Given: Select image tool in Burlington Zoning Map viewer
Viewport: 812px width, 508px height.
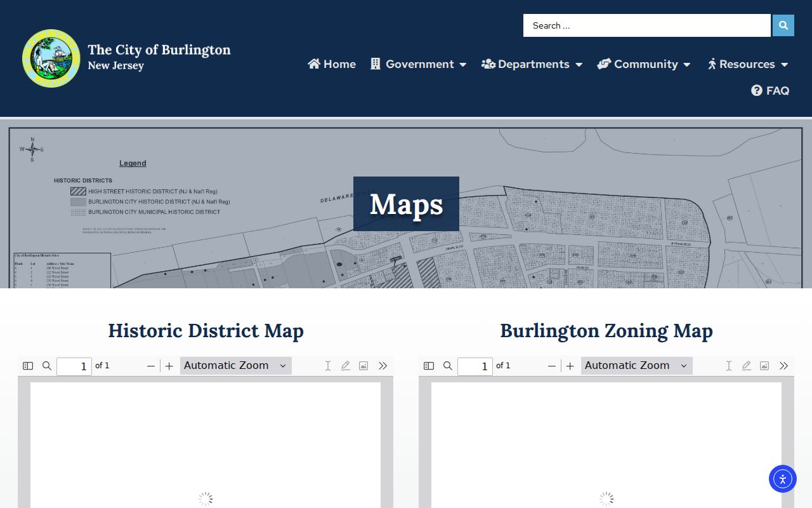Looking at the screenshot, I should point(764,366).
